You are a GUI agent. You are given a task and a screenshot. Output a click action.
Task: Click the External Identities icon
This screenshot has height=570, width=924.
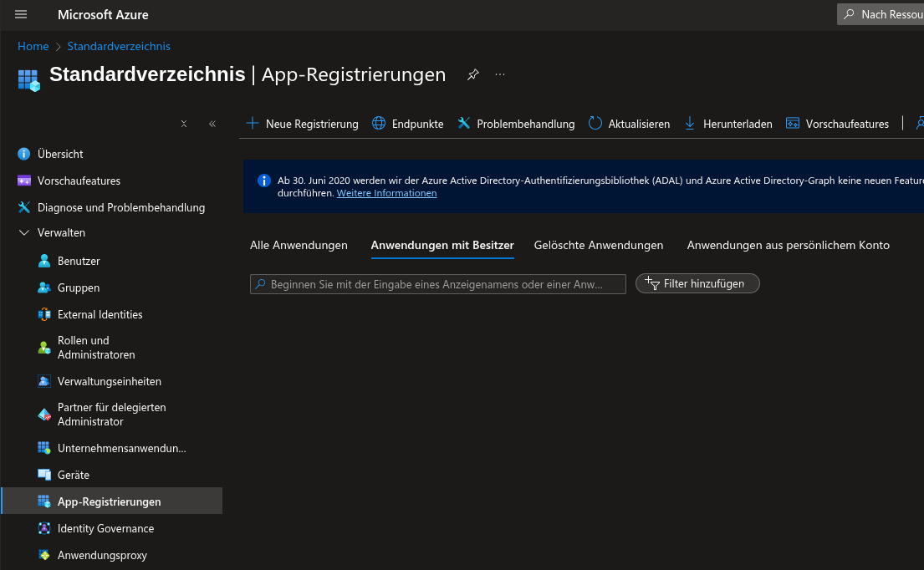[x=44, y=314]
